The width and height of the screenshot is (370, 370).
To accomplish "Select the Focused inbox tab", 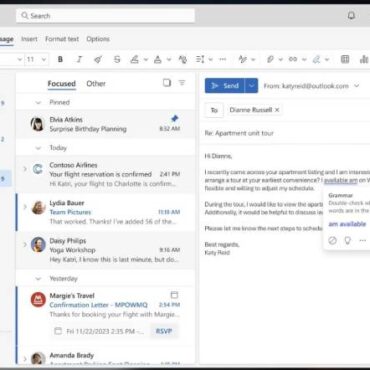I will tap(62, 84).
